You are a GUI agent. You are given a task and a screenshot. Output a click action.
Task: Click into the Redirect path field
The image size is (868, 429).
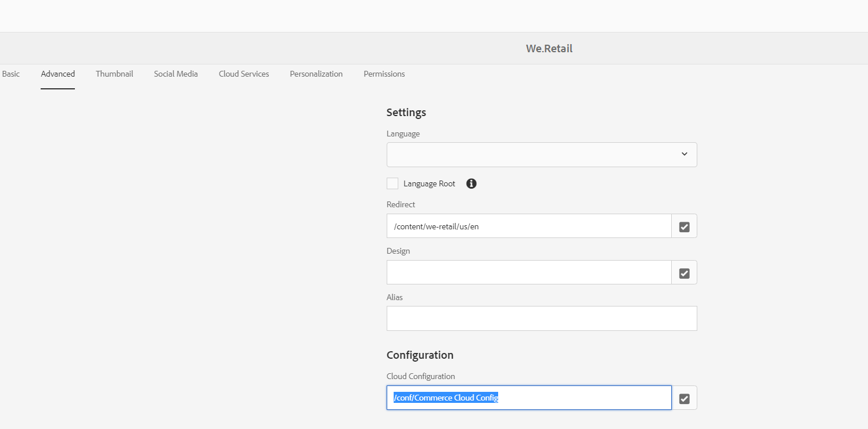(x=528, y=226)
